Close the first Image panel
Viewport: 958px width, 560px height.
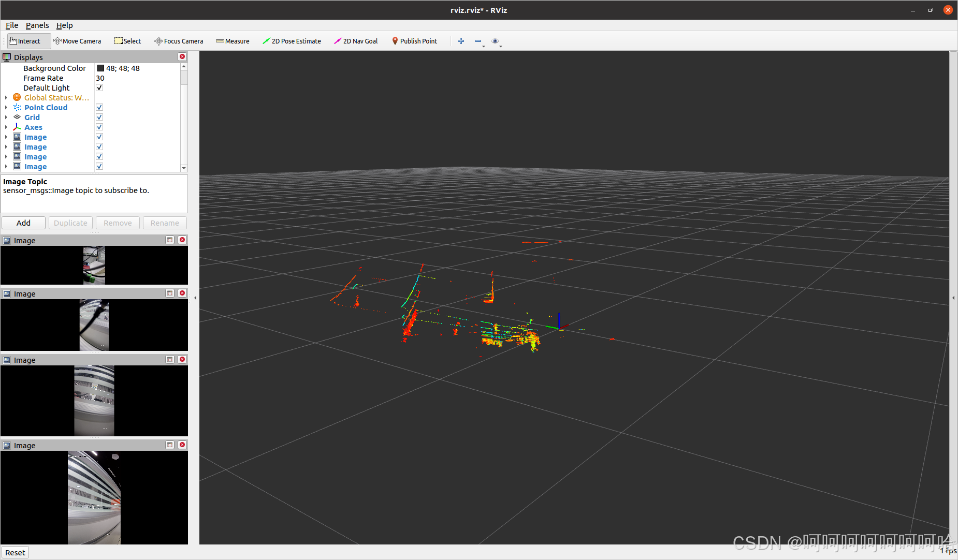pyautogui.click(x=182, y=240)
